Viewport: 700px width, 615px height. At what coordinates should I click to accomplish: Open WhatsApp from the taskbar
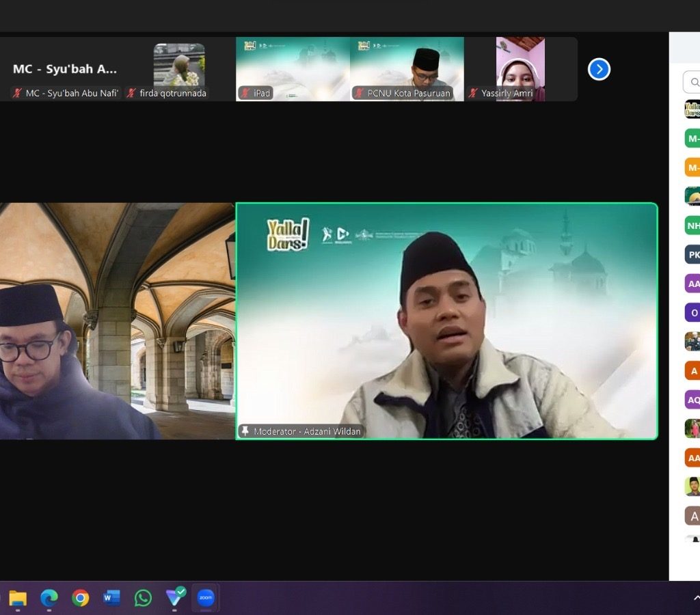[x=143, y=598]
